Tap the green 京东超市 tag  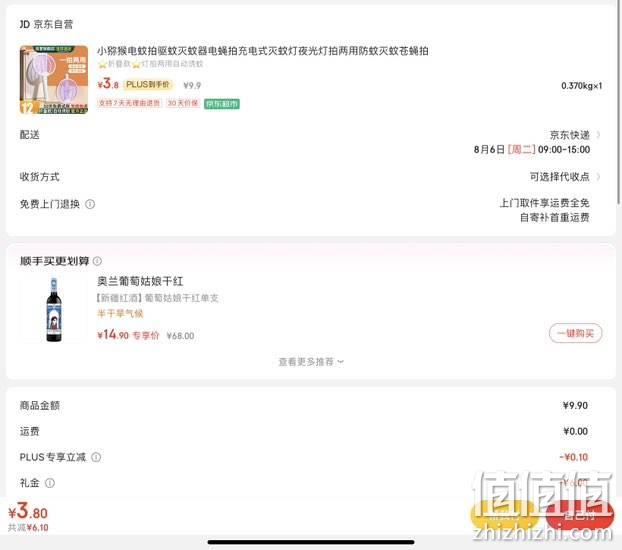point(222,104)
